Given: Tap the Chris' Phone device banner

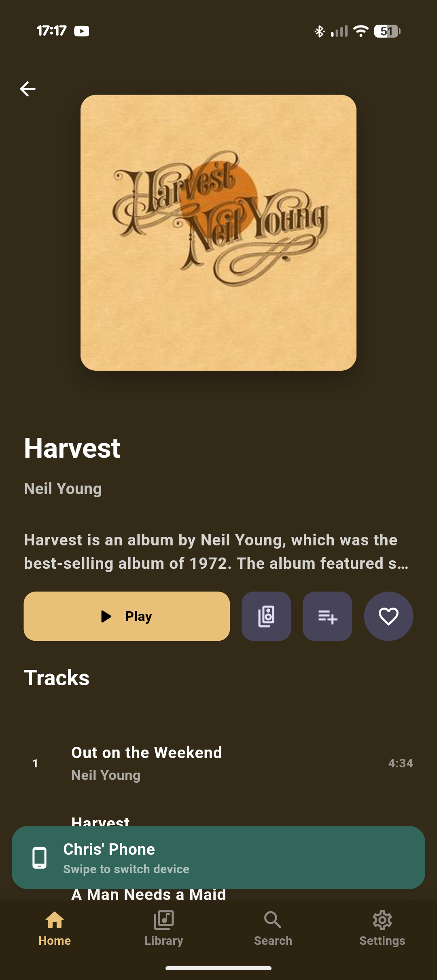Looking at the screenshot, I should (218, 857).
